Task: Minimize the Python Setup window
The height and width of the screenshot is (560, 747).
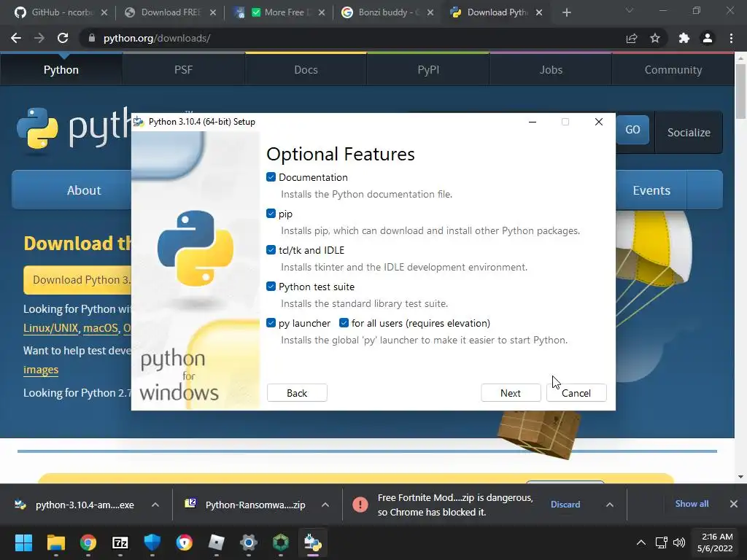Action: [x=533, y=122]
